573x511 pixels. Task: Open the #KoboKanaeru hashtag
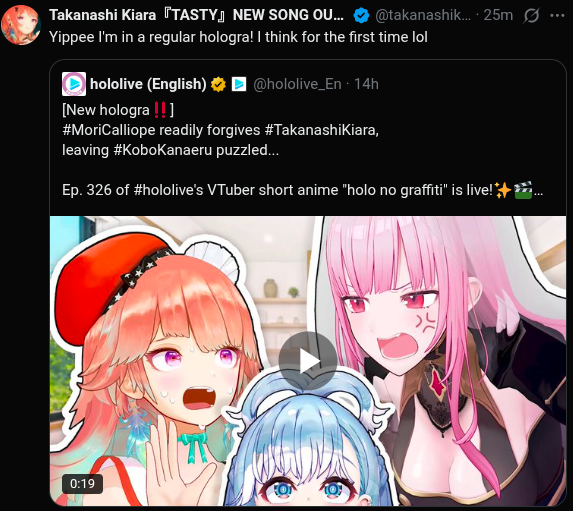(x=163, y=150)
